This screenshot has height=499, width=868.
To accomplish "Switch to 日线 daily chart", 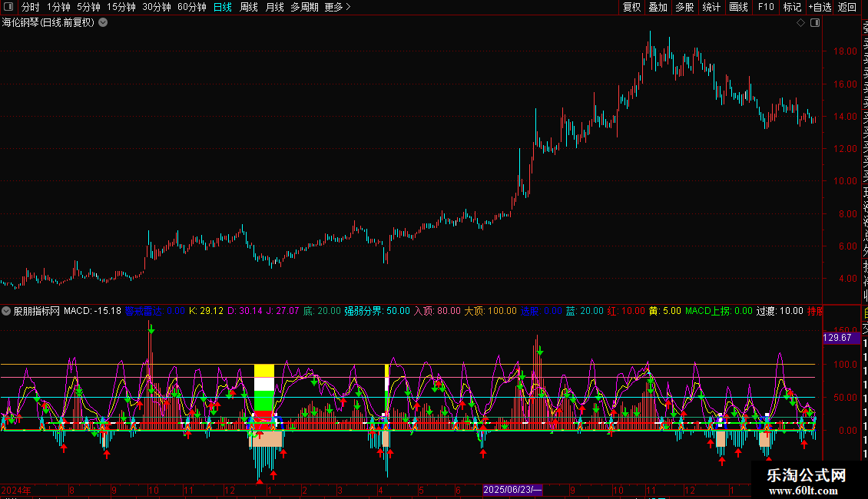I will 223,7.
